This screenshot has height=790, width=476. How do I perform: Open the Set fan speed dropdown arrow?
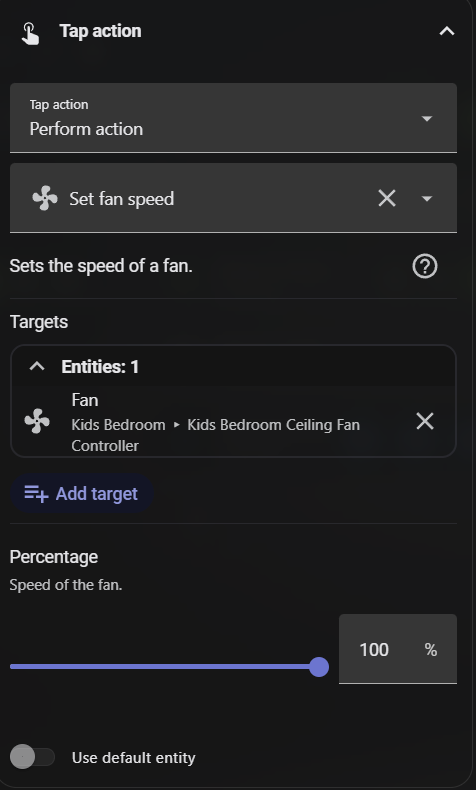(427, 199)
